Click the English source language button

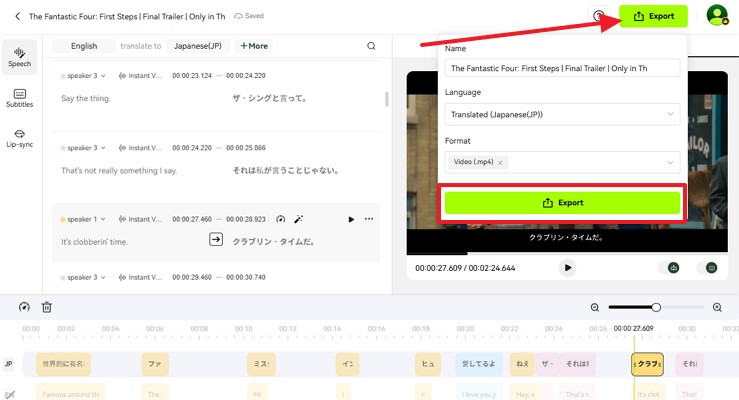84,46
